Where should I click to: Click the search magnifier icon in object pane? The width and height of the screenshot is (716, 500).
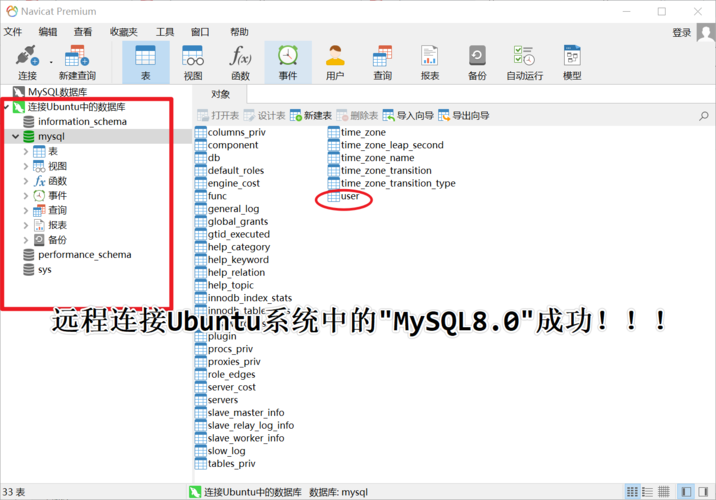coord(704,116)
